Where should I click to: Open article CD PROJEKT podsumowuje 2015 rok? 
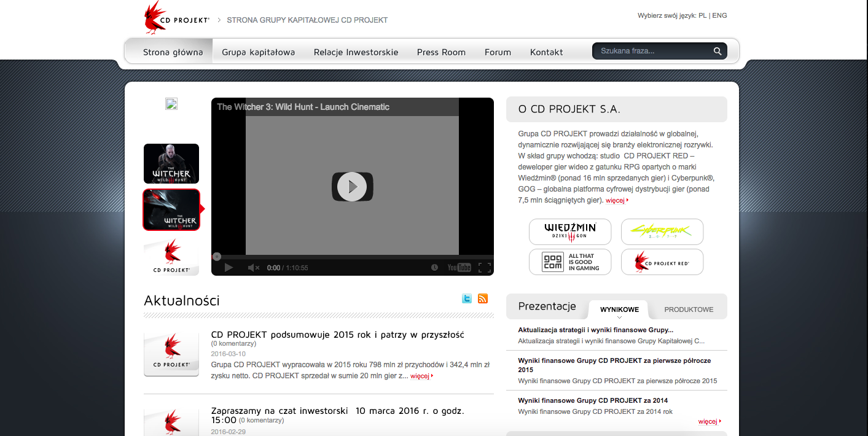(337, 335)
